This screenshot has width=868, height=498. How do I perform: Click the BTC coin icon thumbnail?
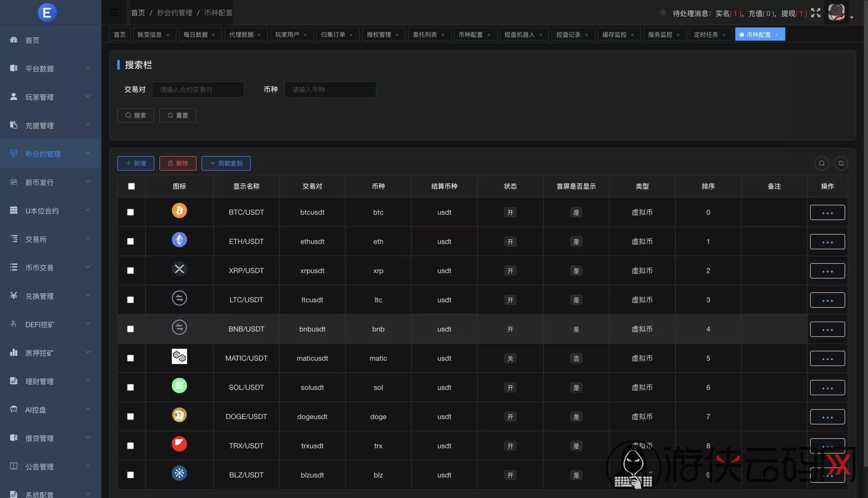[x=179, y=210]
